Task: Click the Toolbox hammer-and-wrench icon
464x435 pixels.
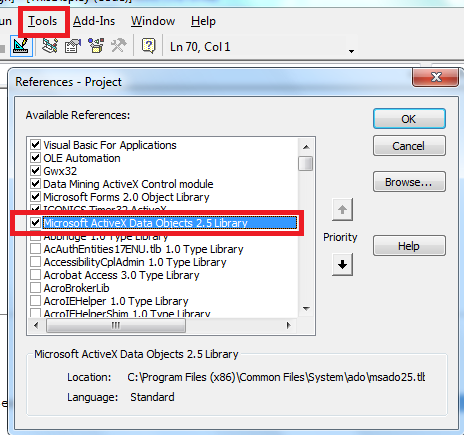Action: coord(119,46)
